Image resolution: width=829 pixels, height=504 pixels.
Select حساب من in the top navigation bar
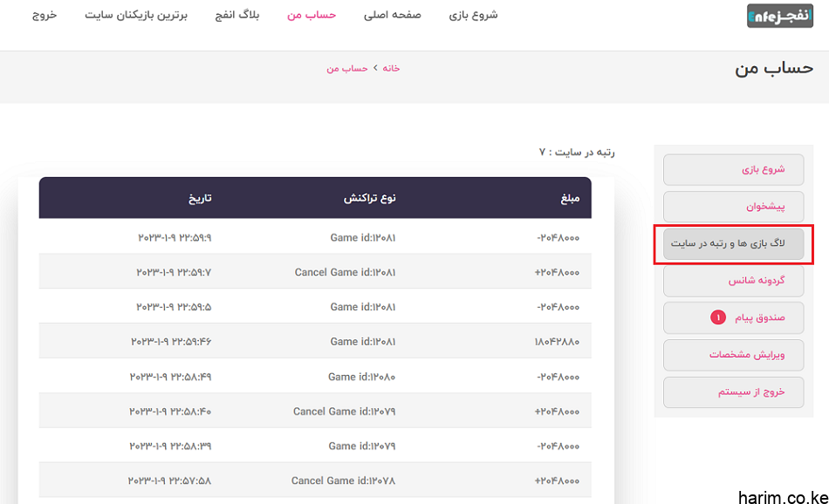pos(312,15)
